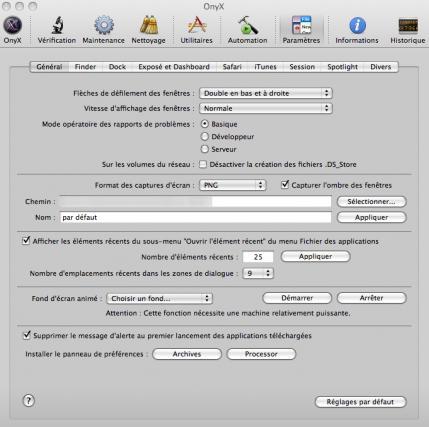Switch to the Dock tab

117,67
